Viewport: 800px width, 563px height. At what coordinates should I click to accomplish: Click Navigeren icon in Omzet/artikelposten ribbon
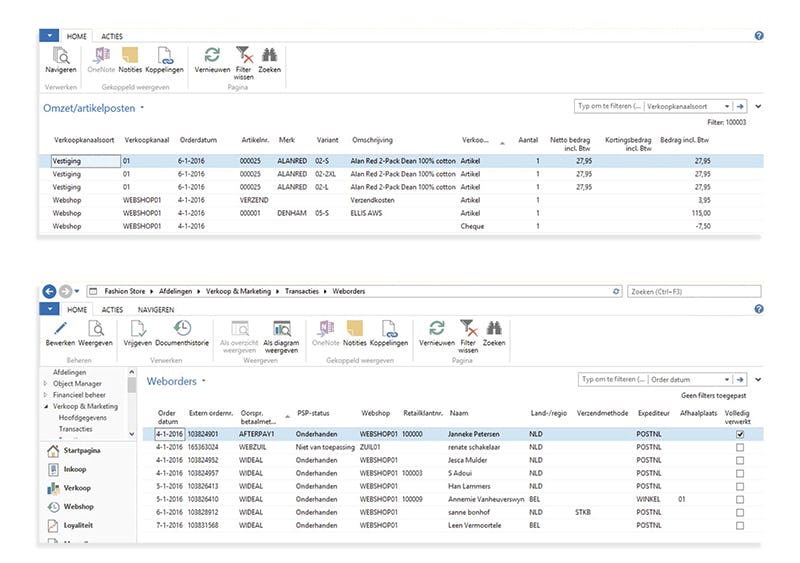pos(60,57)
